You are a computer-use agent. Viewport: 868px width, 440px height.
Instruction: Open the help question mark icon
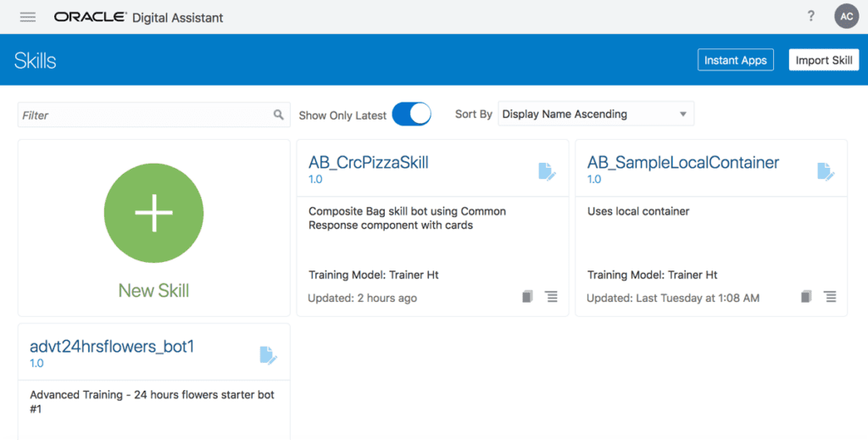[x=811, y=16]
